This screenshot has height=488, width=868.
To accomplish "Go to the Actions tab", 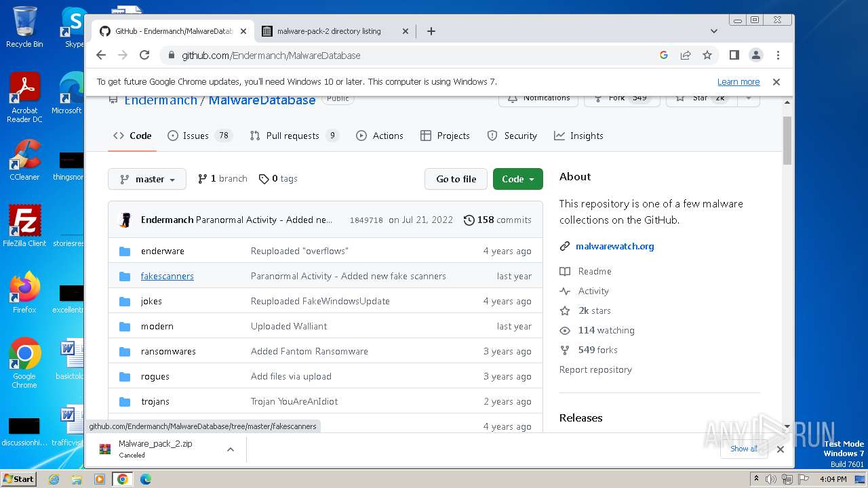I will coord(380,136).
